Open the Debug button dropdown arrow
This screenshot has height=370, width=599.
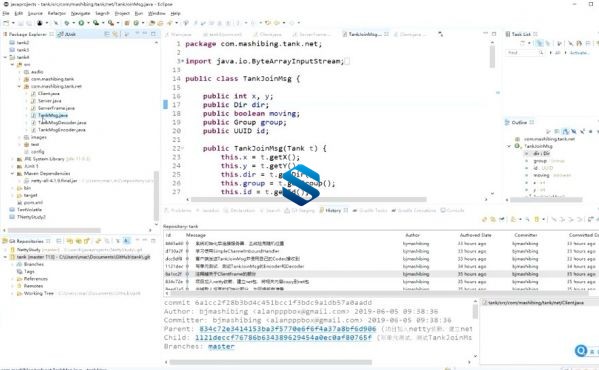tap(73, 23)
